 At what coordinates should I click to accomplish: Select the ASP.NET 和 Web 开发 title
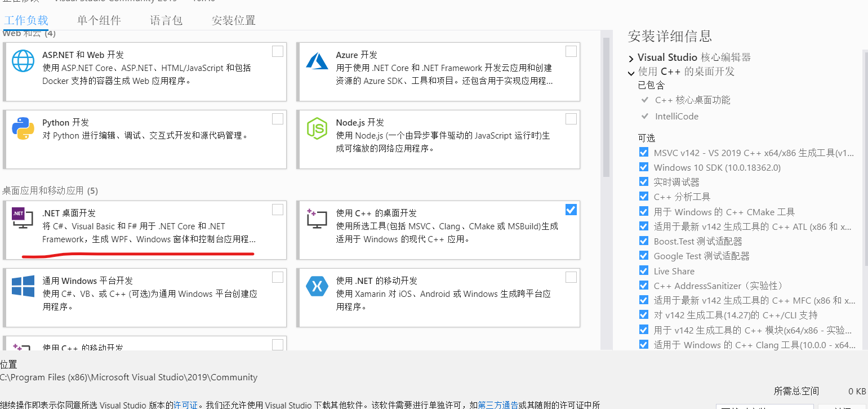(83, 55)
